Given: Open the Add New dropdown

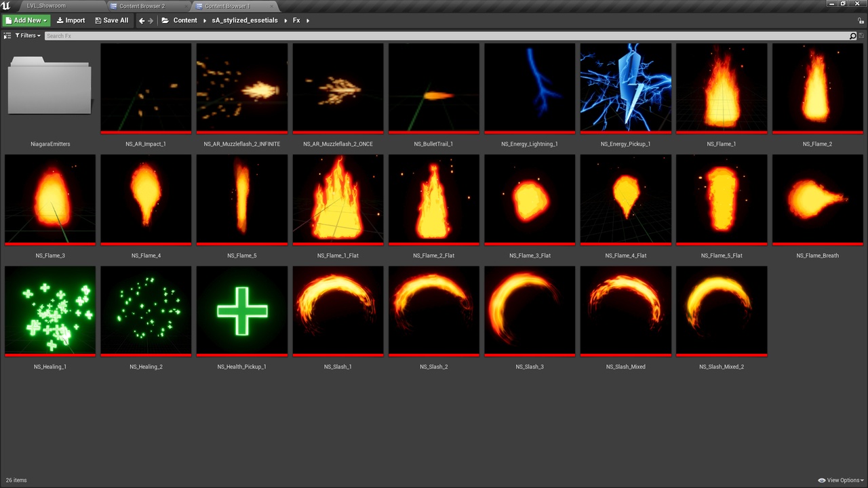Looking at the screenshot, I should coord(26,20).
